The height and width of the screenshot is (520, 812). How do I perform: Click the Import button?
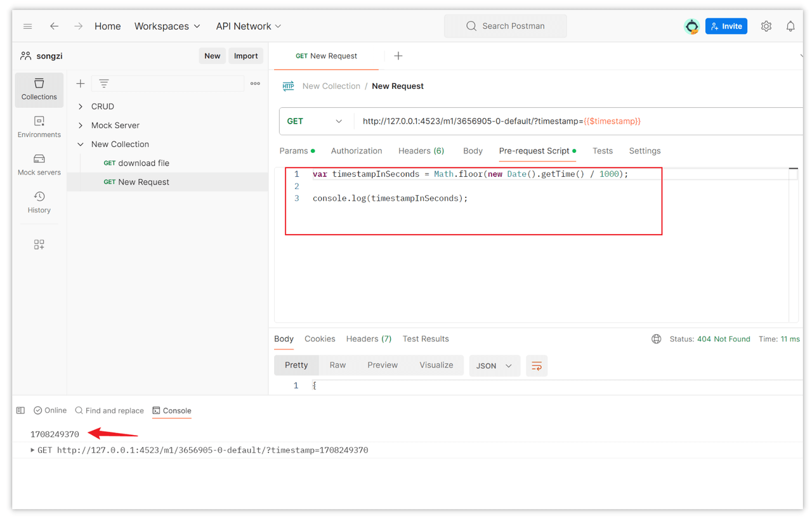[x=246, y=56]
